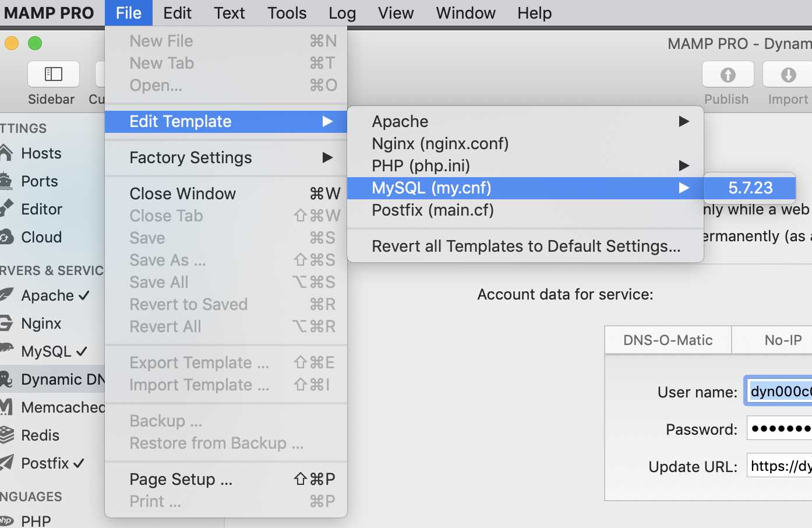The image size is (812, 528).
Task: Click the Publish upload arrow icon
Action: click(728, 75)
